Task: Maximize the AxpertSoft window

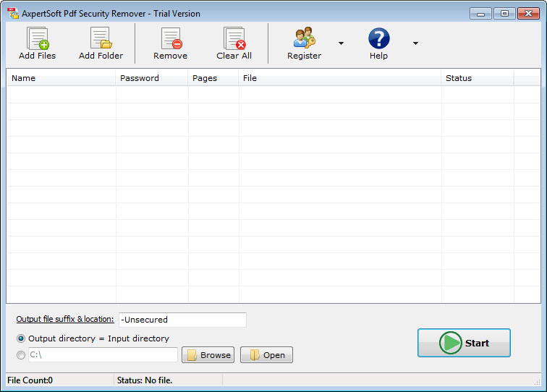Action: [x=504, y=14]
